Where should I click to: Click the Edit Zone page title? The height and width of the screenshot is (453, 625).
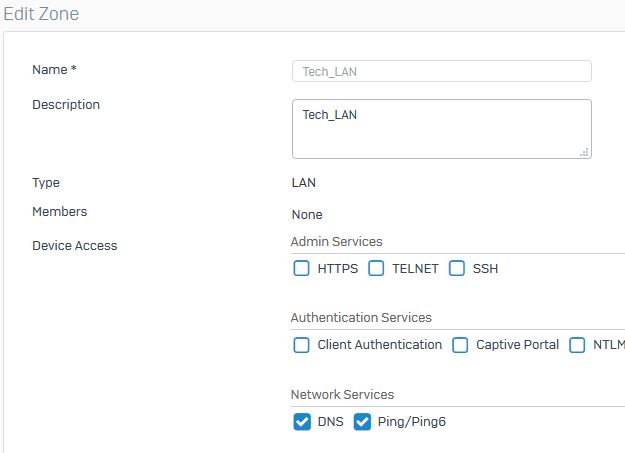41,14
